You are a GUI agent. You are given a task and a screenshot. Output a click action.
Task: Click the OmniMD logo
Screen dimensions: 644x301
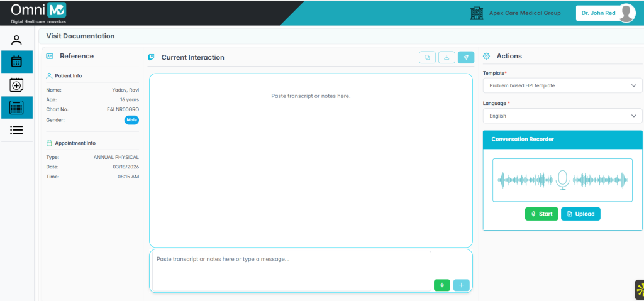[x=38, y=12]
